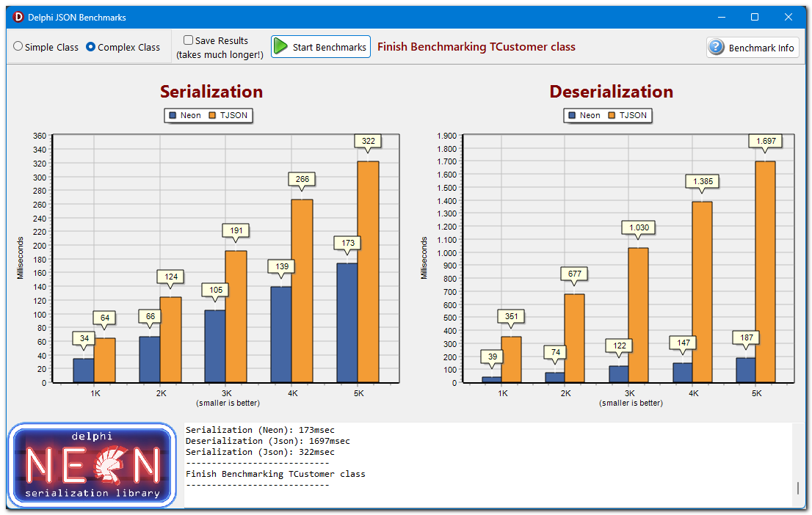Select the Complex Class radio button
Image resolution: width=812 pixels, height=515 pixels.
(x=123, y=47)
